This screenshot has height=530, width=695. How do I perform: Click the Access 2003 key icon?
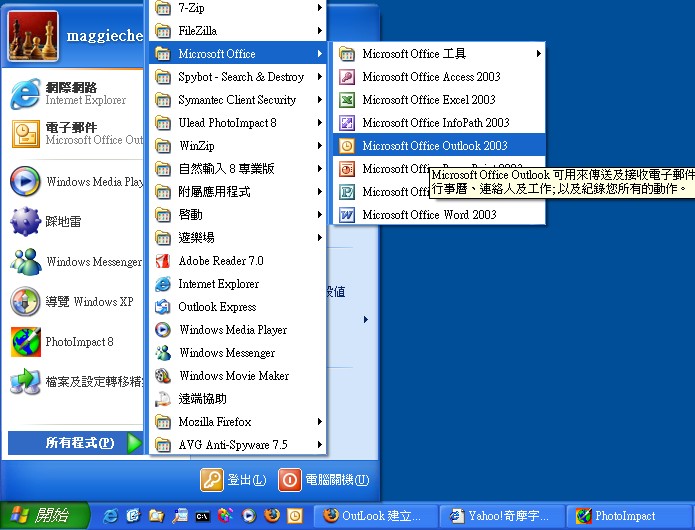pos(347,77)
